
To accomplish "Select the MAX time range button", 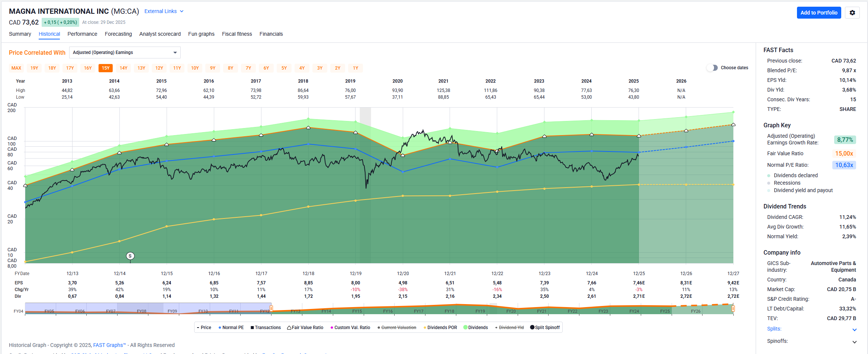I will (x=16, y=68).
